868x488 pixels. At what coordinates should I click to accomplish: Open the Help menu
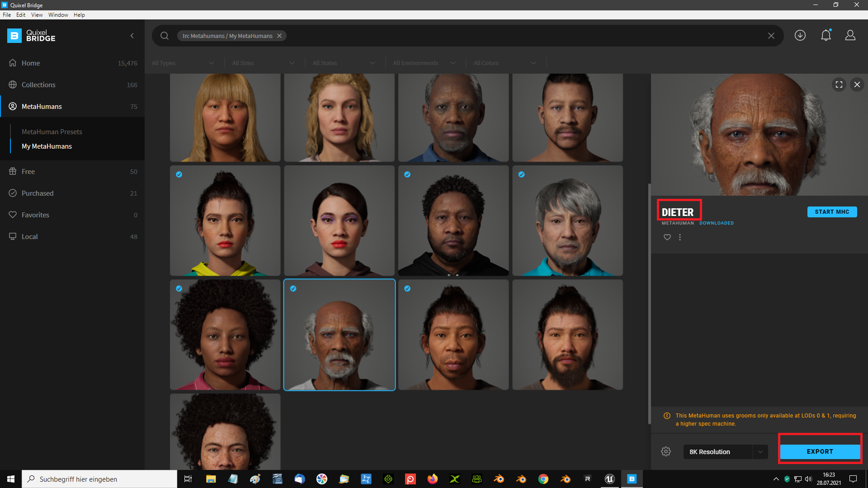(79, 15)
